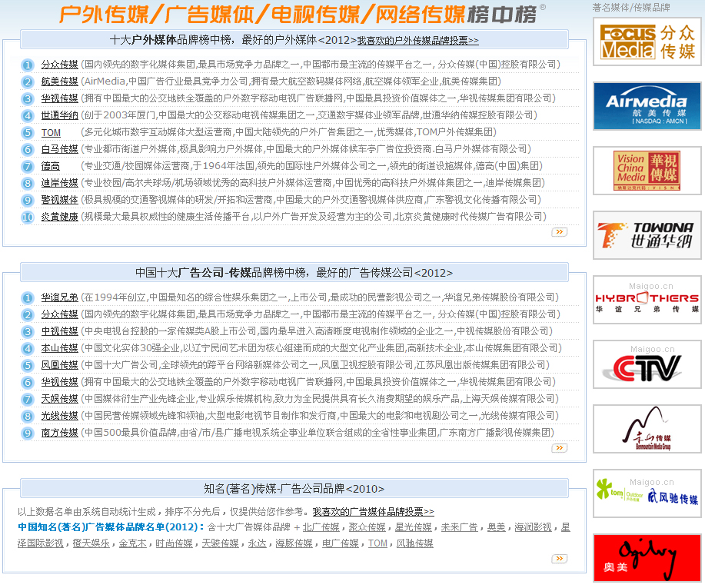Click the HY Brothers 华谊兄弟 logo
Viewport: 705px width, 588px height.
647,300
